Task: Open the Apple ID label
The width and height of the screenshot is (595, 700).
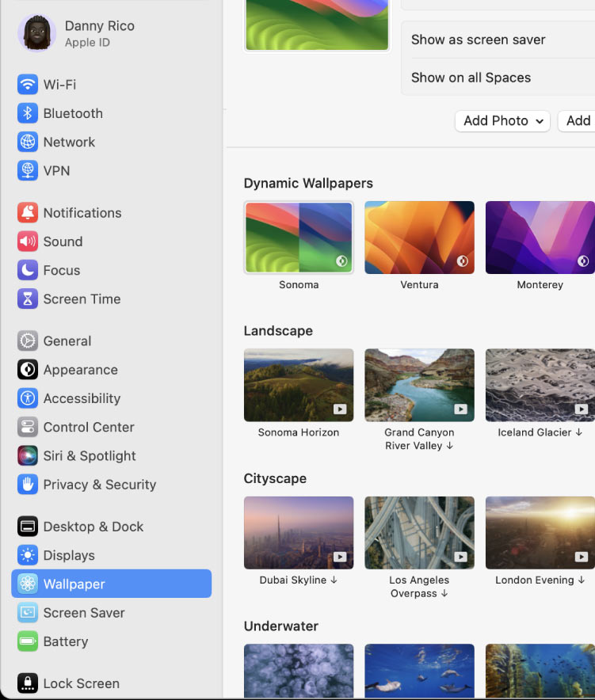Action: pos(88,43)
